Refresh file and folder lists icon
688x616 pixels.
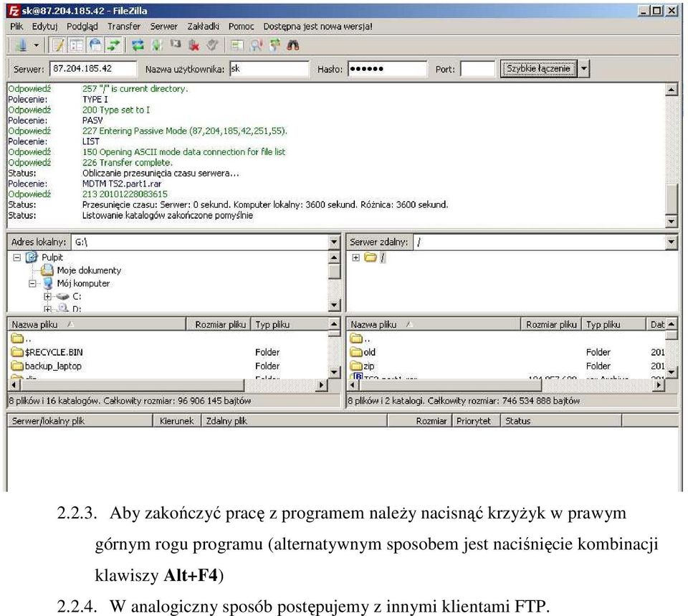click(138, 45)
